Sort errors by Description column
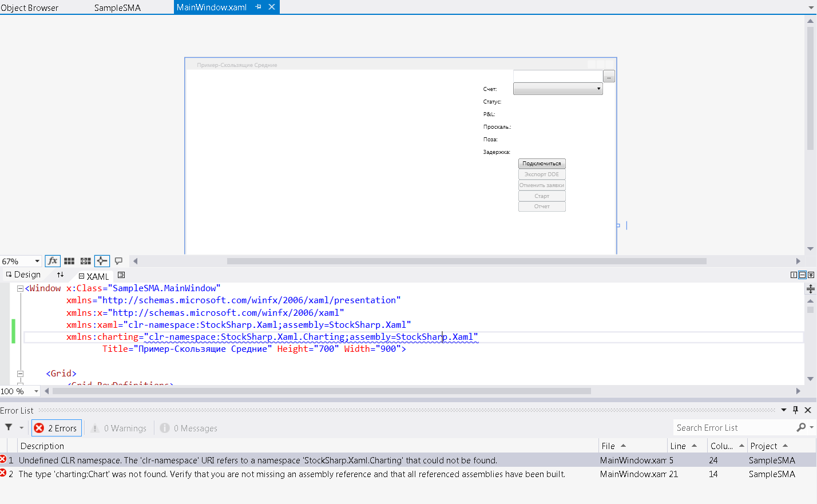 pyautogui.click(x=308, y=446)
